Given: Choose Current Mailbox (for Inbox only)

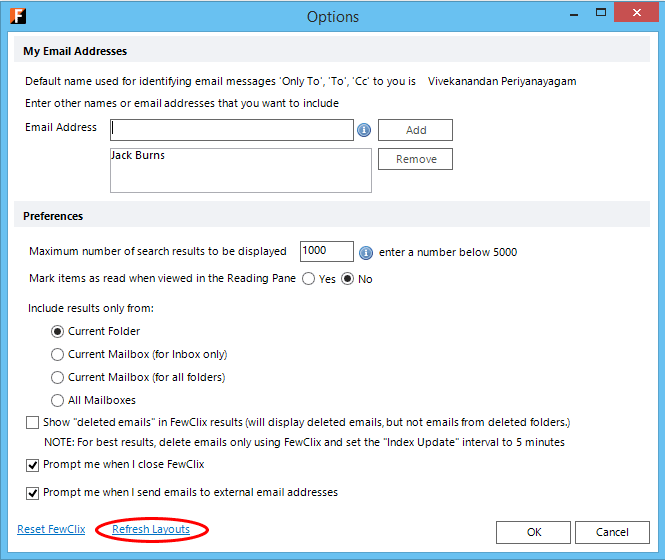Looking at the screenshot, I should (57, 354).
